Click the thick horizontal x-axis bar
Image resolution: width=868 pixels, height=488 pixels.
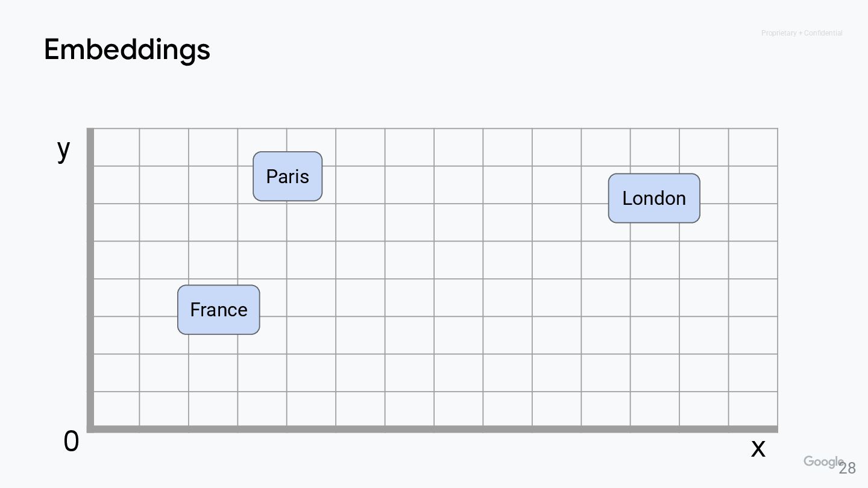pyautogui.click(x=434, y=429)
